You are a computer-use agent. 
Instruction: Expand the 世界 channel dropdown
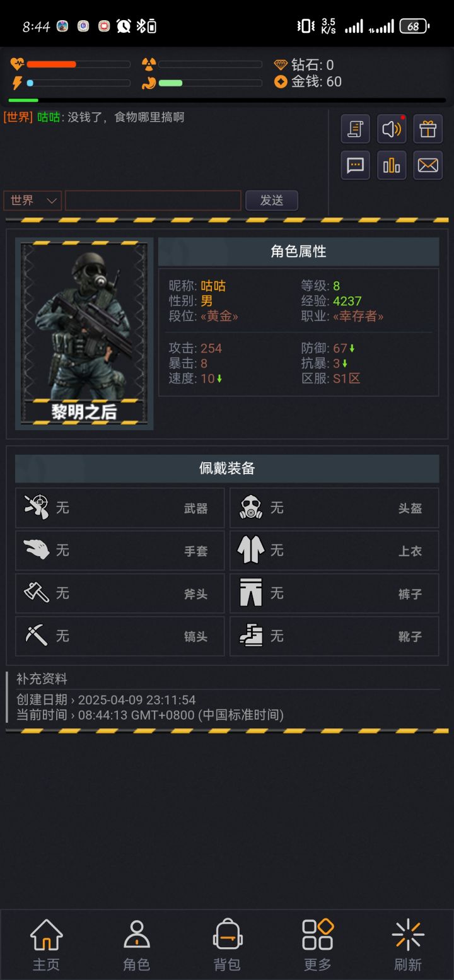32,201
